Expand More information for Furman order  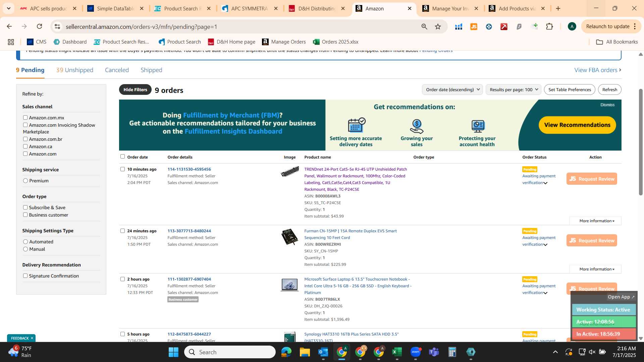pos(596,269)
